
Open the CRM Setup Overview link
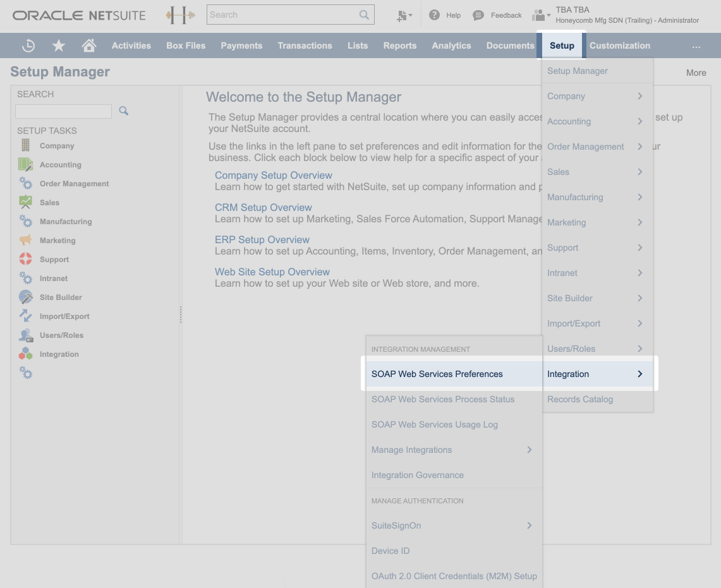click(264, 207)
